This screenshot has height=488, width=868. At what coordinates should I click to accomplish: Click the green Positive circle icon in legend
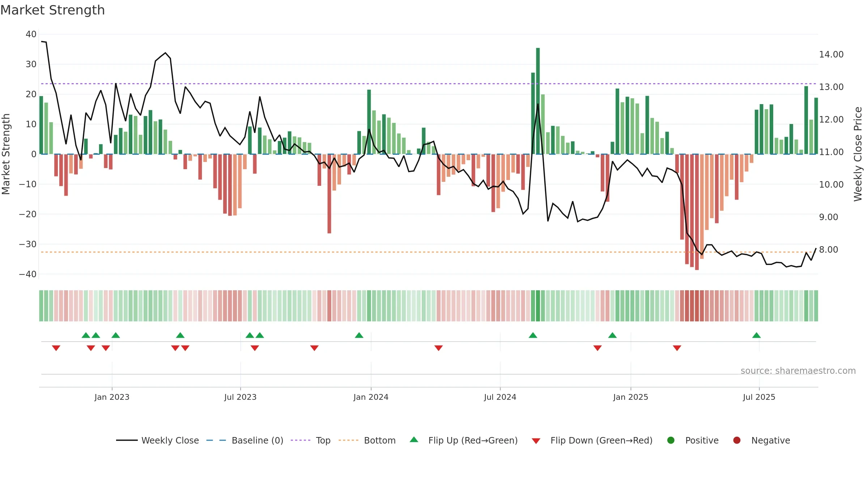[671, 440]
